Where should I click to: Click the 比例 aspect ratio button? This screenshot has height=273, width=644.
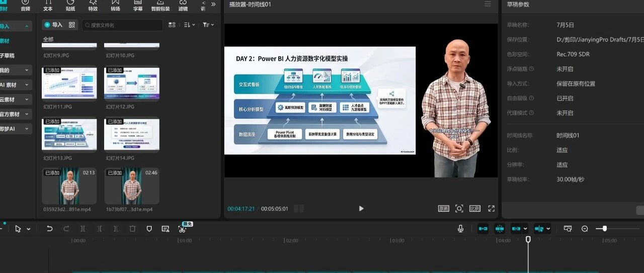click(474, 209)
